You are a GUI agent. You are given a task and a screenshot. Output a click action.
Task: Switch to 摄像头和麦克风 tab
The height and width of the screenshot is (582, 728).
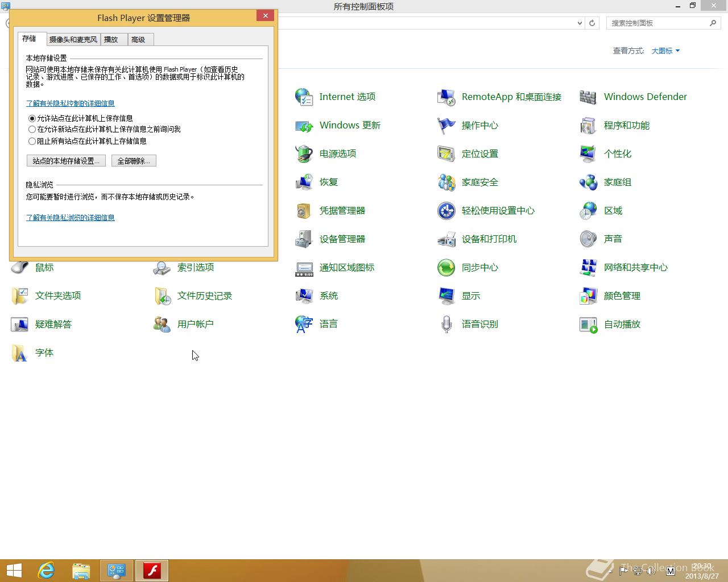pyautogui.click(x=73, y=39)
